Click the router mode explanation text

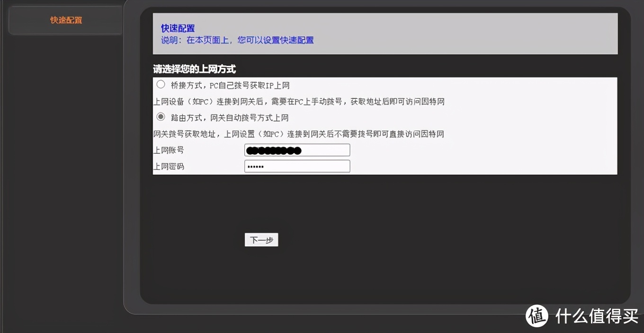tap(299, 134)
